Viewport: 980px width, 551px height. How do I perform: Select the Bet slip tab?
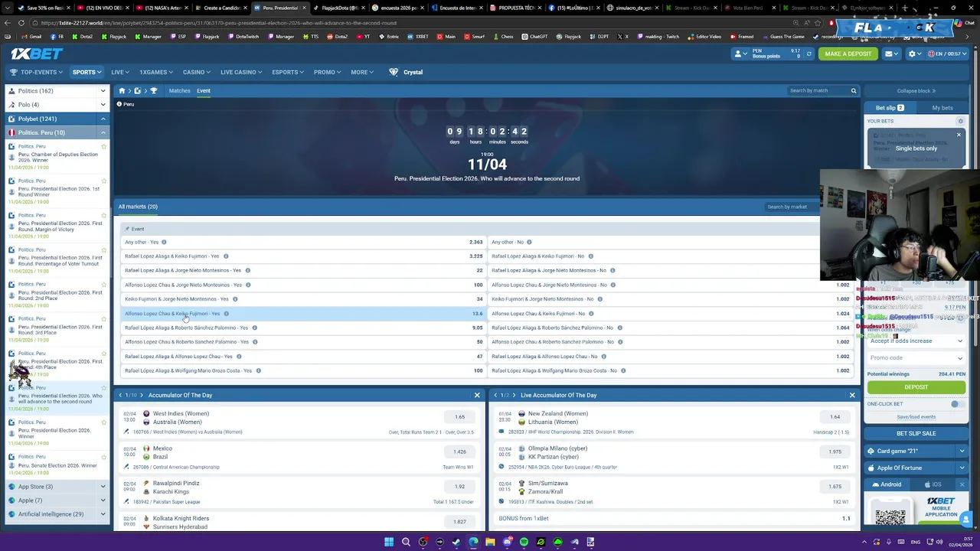pyautogui.click(x=890, y=108)
